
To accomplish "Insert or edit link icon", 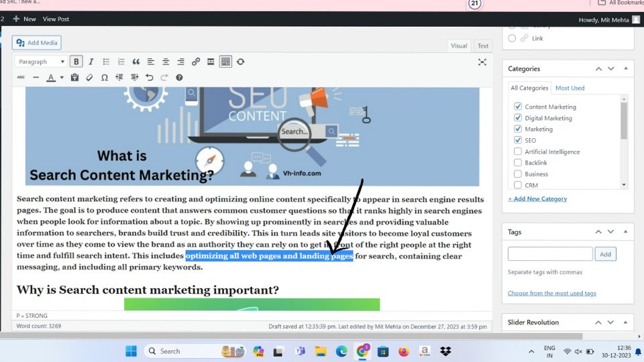I will coord(195,62).
